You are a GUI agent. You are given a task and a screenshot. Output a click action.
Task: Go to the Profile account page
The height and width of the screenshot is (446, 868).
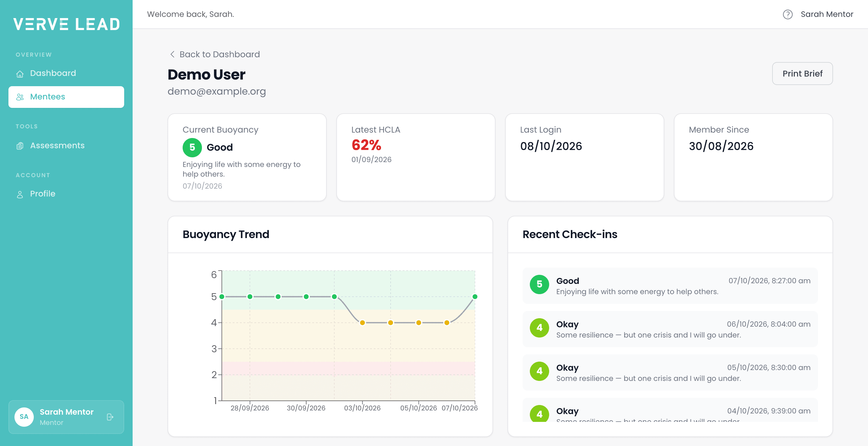(66, 194)
